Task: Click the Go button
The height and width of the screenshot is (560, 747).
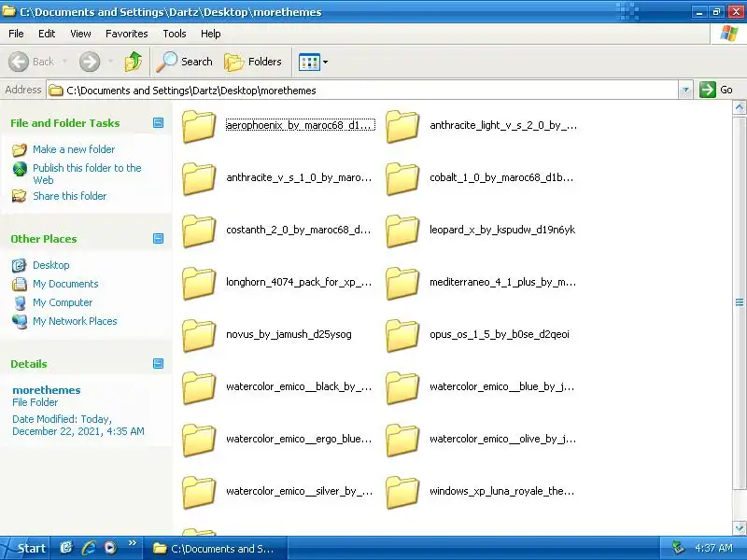Action: (716, 90)
